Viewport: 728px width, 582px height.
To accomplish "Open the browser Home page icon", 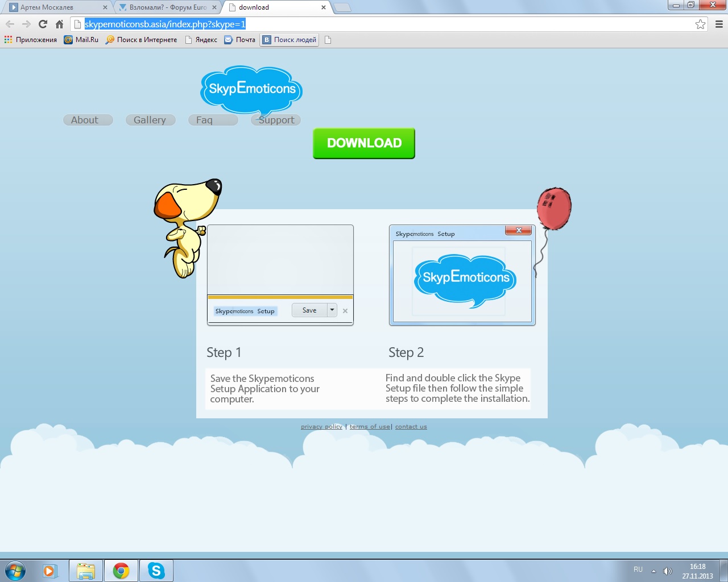I will click(59, 24).
